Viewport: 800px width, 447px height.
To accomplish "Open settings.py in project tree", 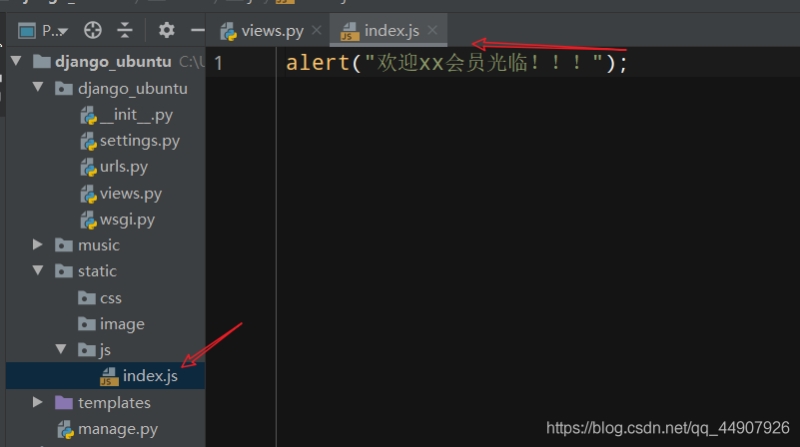I will pyautogui.click(x=139, y=141).
